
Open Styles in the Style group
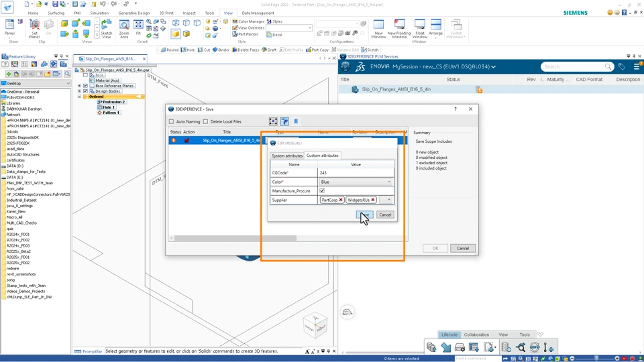tap(275, 21)
